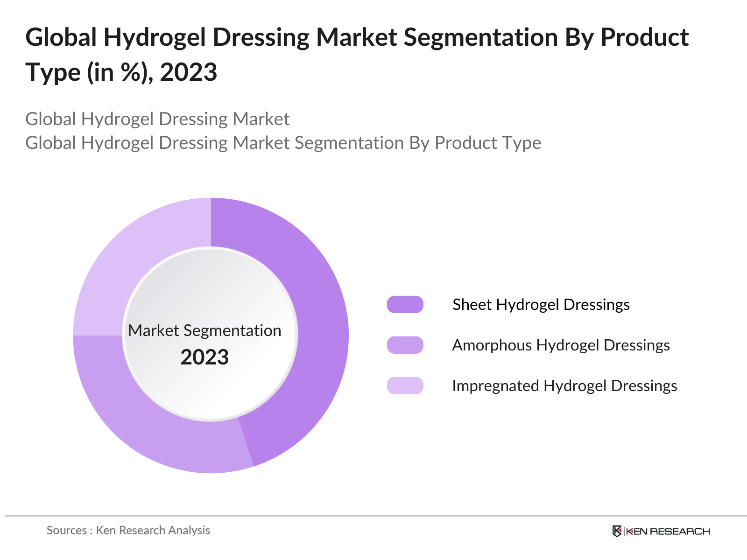The height and width of the screenshot is (560, 747).
Task: Open the KEN RESEARCH wordmark in the footer
Action: tap(668, 531)
